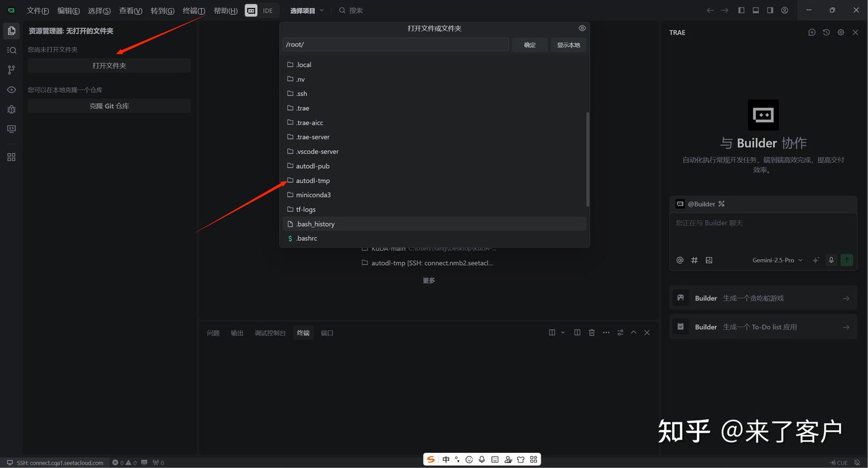Image resolution: width=868 pixels, height=468 pixels.
Task: Select the autodl-tmp folder in the list
Action: tap(313, 180)
